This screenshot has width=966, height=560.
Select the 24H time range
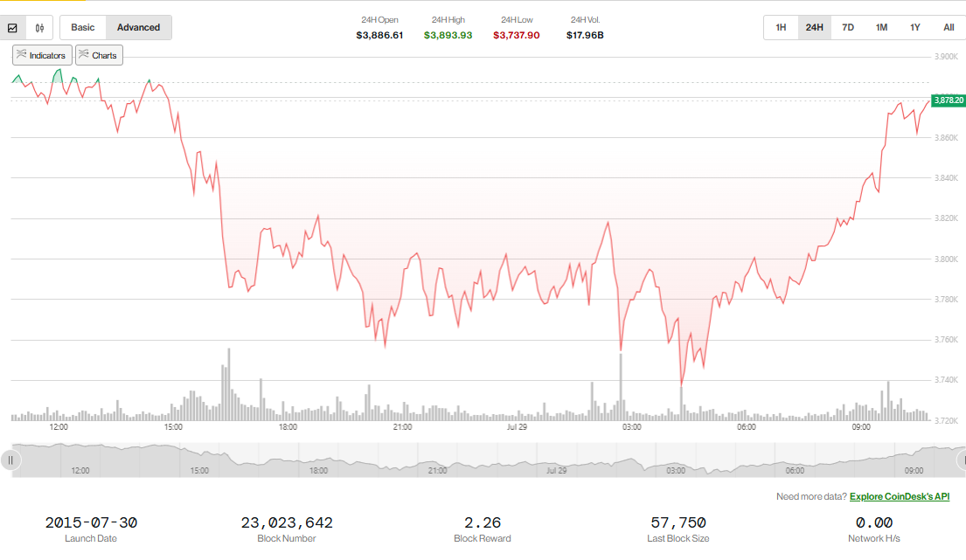click(x=815, y=28)
